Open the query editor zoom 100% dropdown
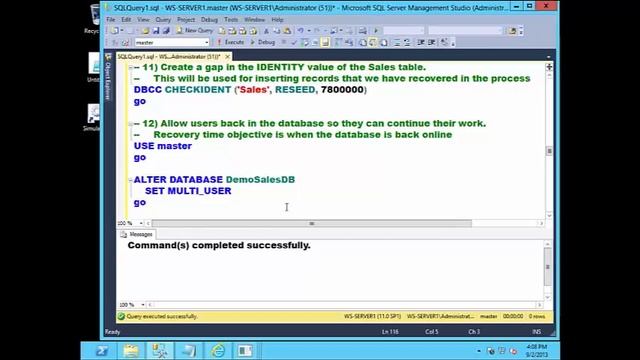This screenshot has width=640, height=360. tap(141, 223)
